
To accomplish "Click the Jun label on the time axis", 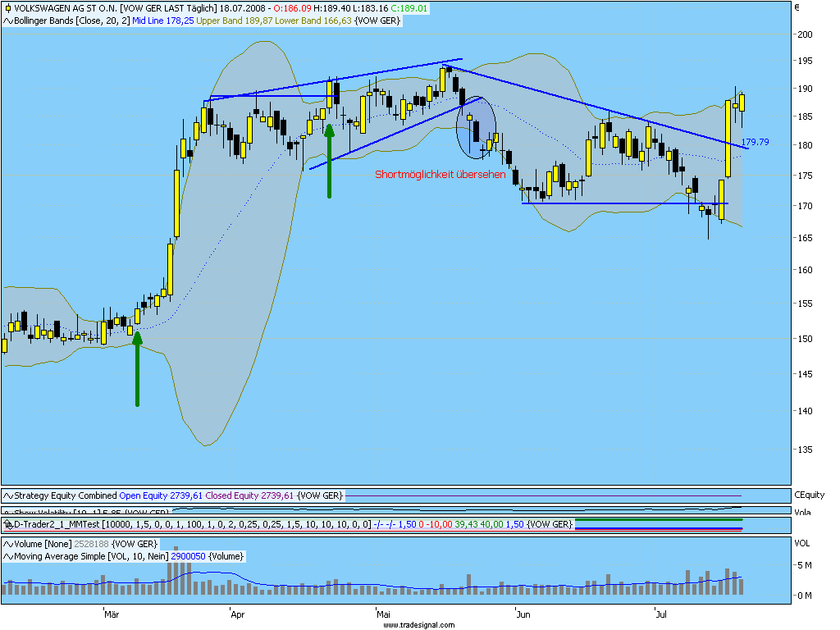I will (523, 614).
